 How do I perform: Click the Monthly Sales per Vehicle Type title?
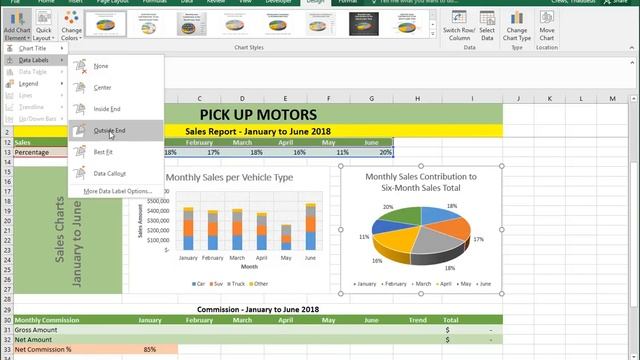229,177
